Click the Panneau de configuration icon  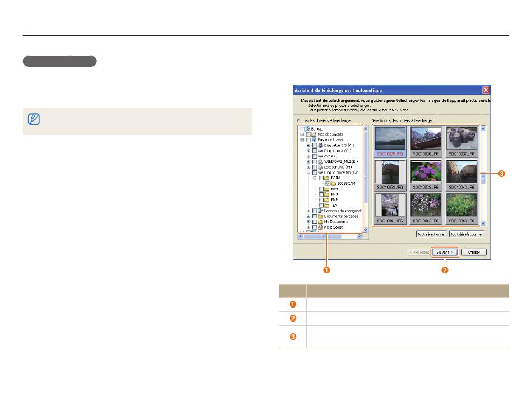320,211
